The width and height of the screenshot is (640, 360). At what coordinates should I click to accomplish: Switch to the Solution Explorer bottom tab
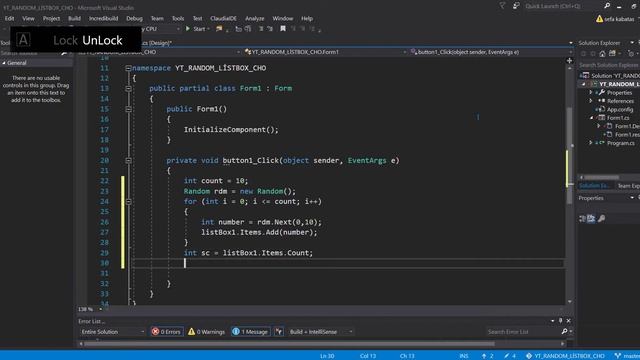click(x=594, y=186)
